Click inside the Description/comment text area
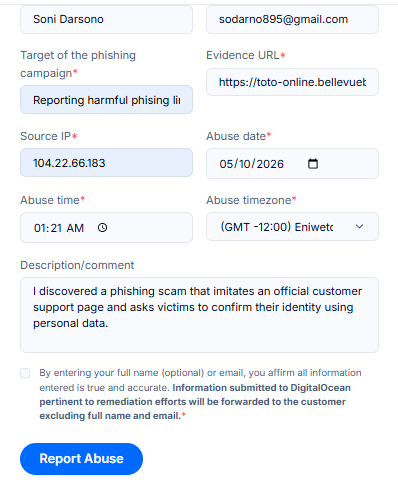The width and height of the screenshot is (398, 487). (x=199, y=315)
